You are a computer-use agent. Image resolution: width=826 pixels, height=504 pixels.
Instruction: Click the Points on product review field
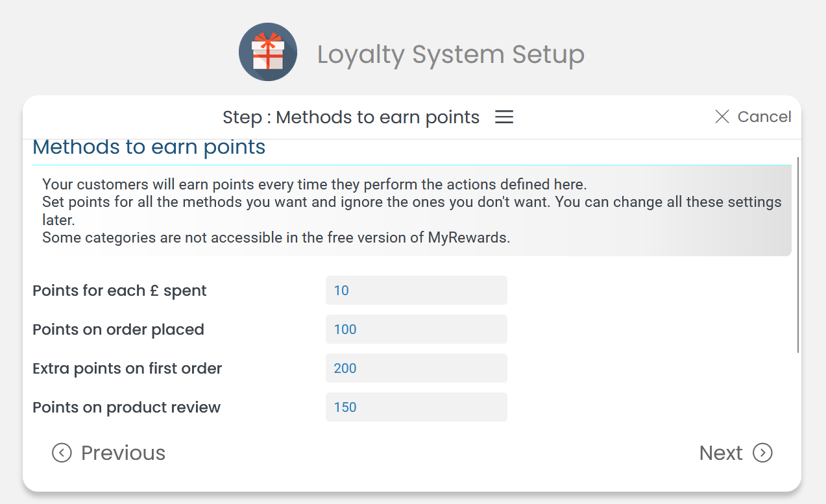(416, 407)
